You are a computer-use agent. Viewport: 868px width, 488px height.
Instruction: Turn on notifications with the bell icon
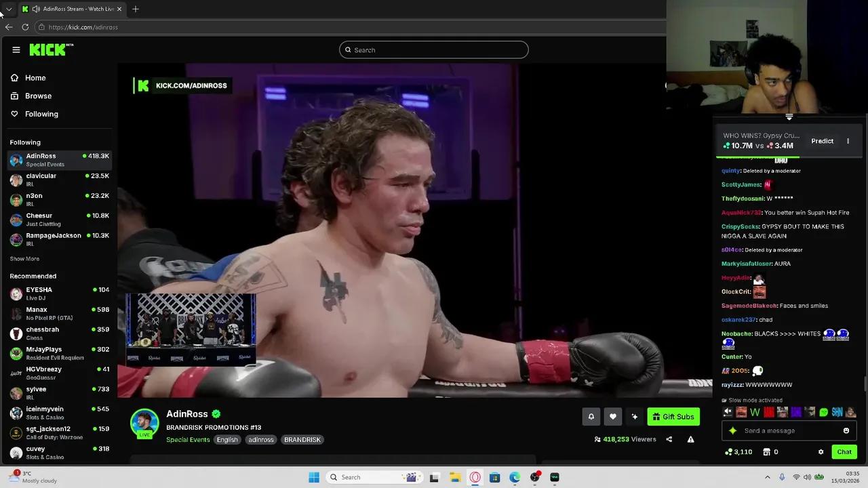pyautogui.click(x=591, y=417)
